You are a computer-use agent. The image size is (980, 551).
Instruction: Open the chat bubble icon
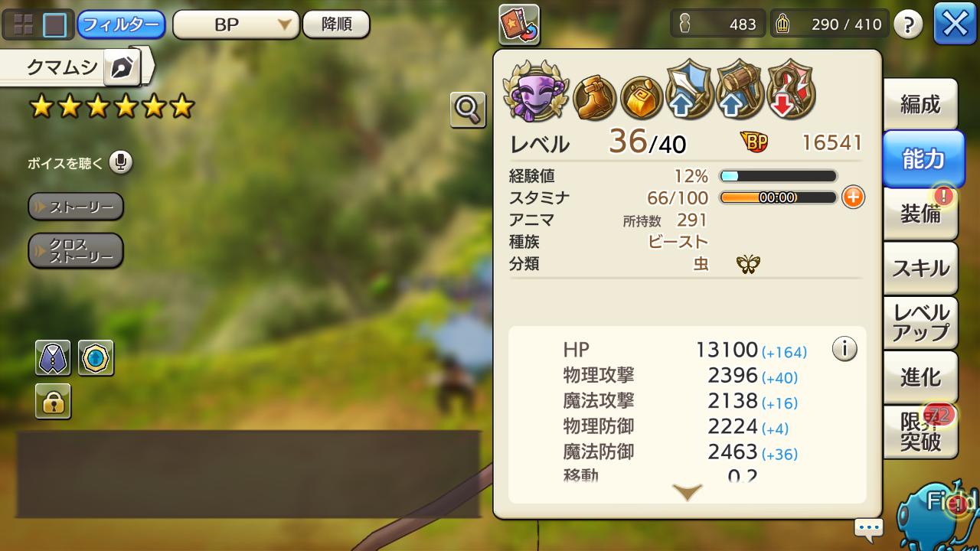(x=869, y=528)
